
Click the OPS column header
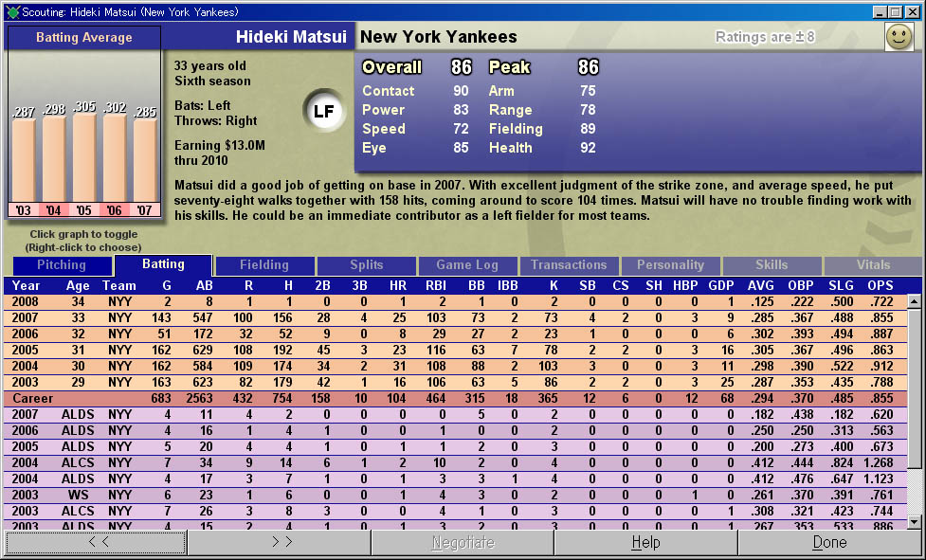click(x=880, y=285)
